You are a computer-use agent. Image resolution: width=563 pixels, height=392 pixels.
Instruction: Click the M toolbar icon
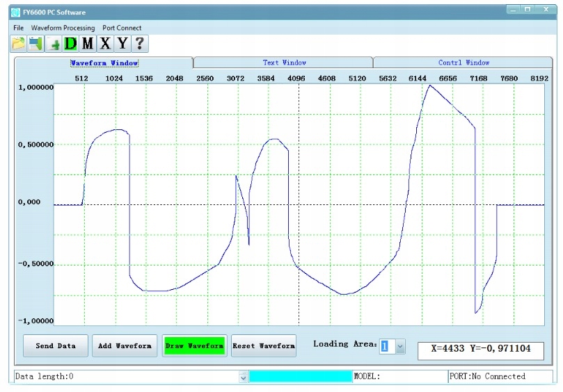point(88,44)
